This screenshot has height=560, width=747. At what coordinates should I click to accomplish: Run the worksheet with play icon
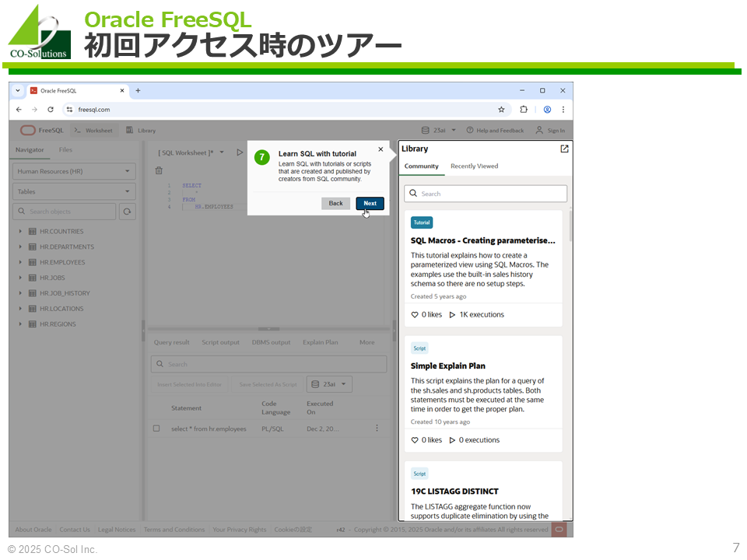(240, 152)
